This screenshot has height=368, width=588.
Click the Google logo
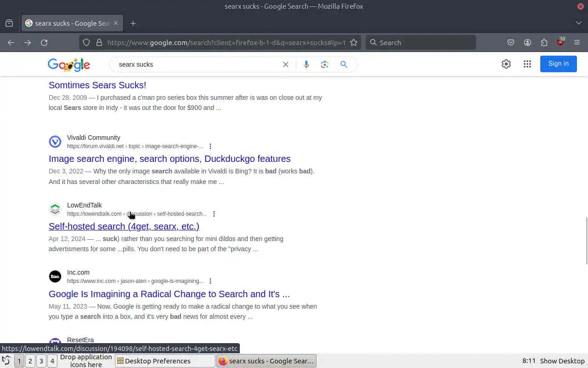click(69, 64)
